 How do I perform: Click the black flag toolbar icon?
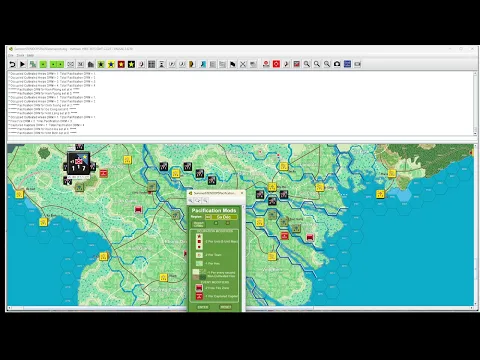point(233,64)
